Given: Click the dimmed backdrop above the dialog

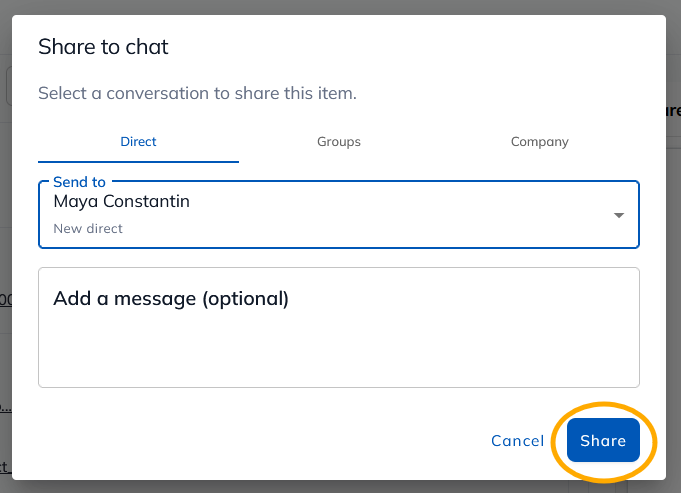Looking at the screenshot, I should [x=339, y=7].
